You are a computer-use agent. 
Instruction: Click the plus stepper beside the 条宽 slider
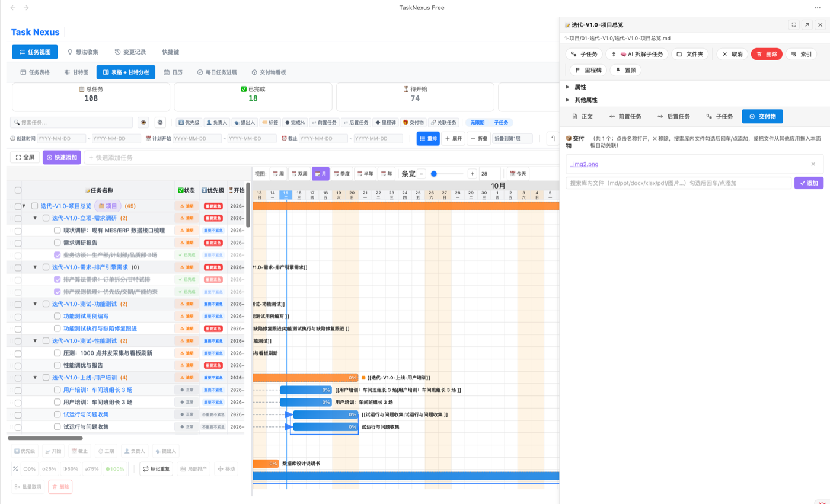click(472, 174)
